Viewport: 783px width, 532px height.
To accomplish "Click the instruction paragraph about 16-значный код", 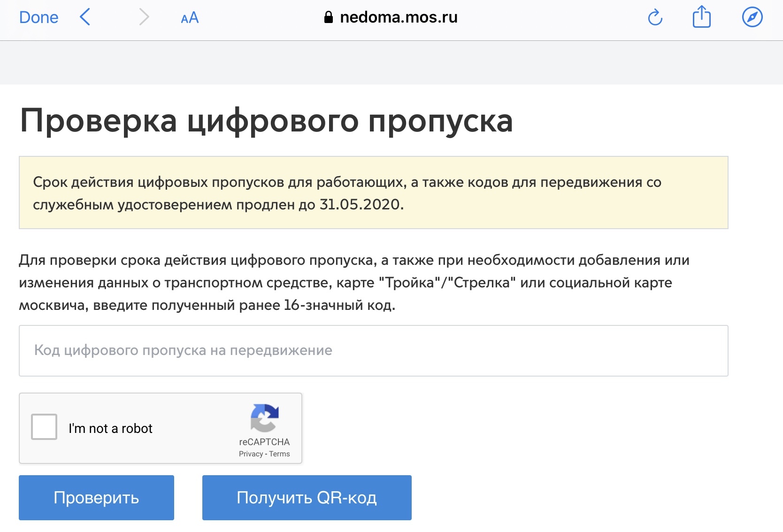I will pos(354,283).
